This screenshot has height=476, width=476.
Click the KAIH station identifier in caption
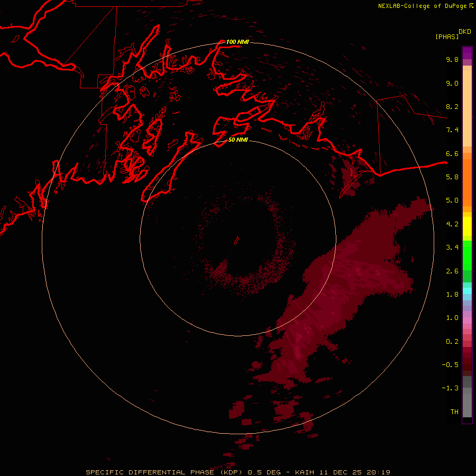point(306,472)
